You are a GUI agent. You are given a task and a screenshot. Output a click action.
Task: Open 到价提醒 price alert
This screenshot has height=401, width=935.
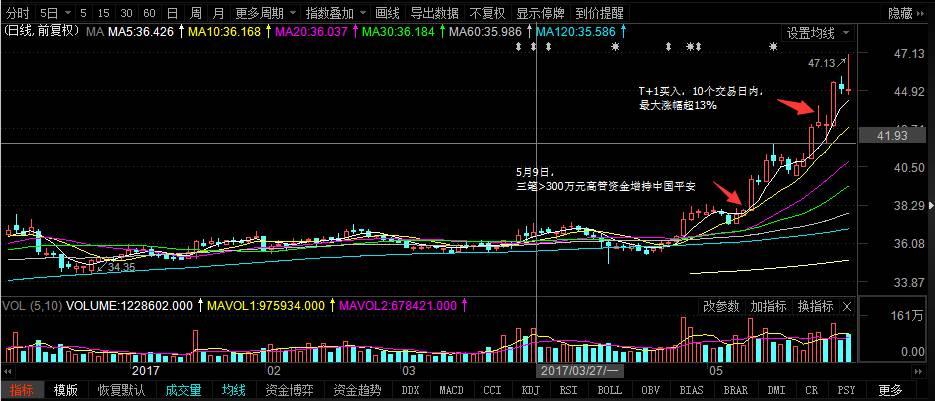click(x=599, y=13)
